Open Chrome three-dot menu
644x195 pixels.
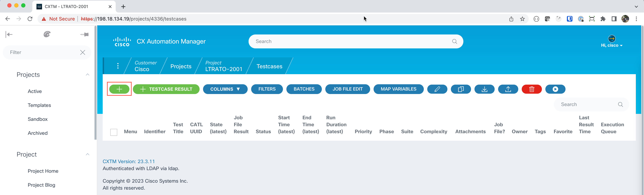pos(636,19)
